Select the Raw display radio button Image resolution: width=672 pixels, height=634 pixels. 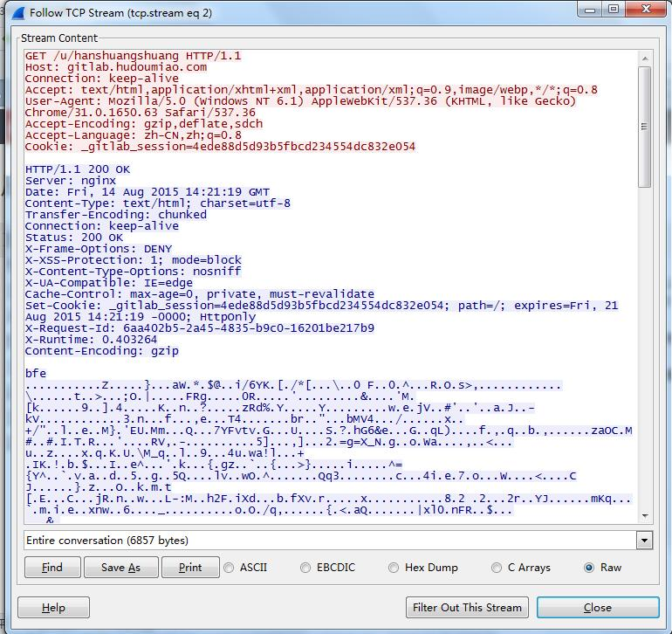[x=589, y=568]
